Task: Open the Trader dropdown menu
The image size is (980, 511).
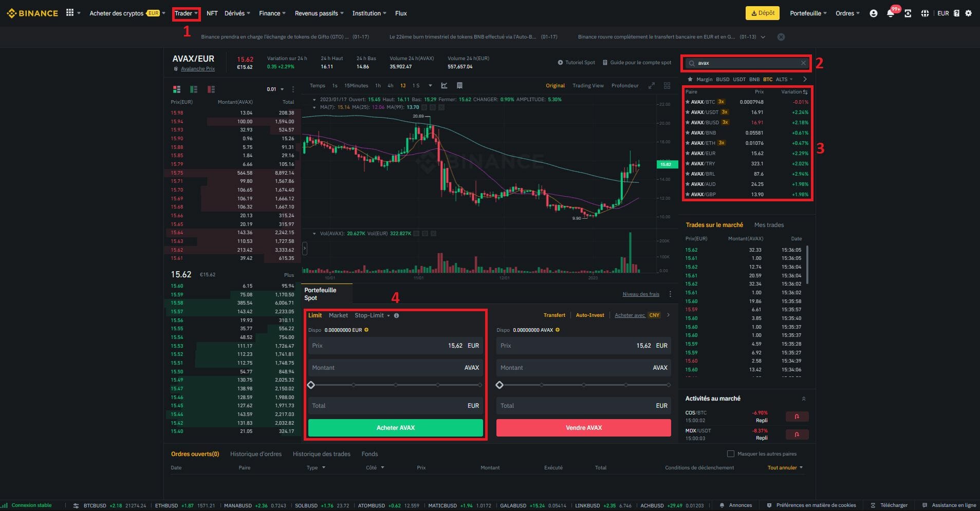Action: point(186,13)
